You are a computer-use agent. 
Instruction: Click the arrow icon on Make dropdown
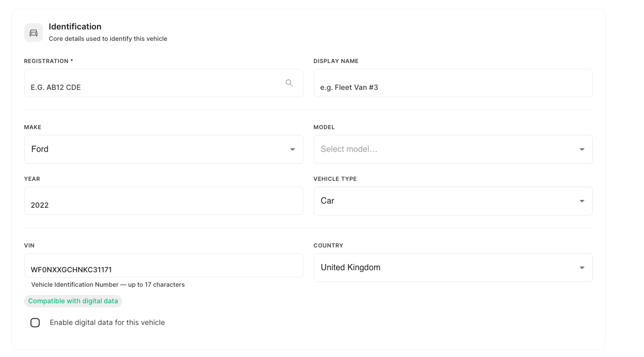click(293, 149)
